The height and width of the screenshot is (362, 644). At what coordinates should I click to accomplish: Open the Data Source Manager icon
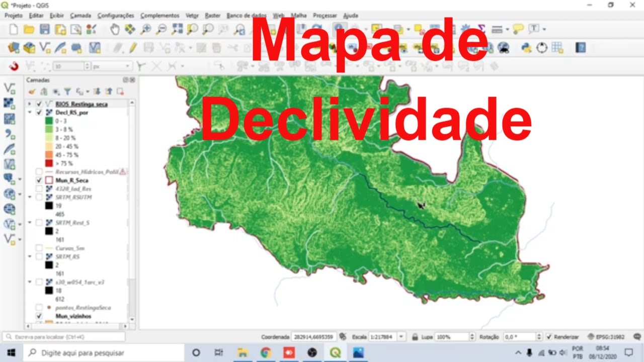pos(14,48)
